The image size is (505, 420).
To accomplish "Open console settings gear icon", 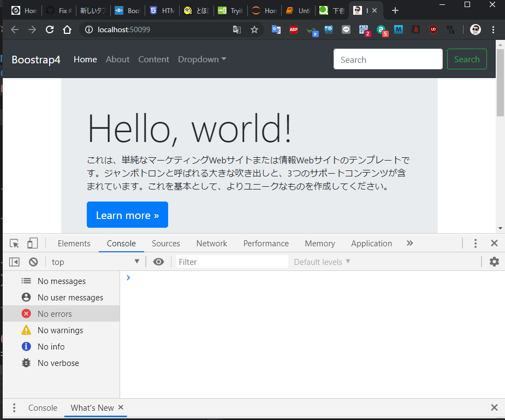I will click(494, 262).
